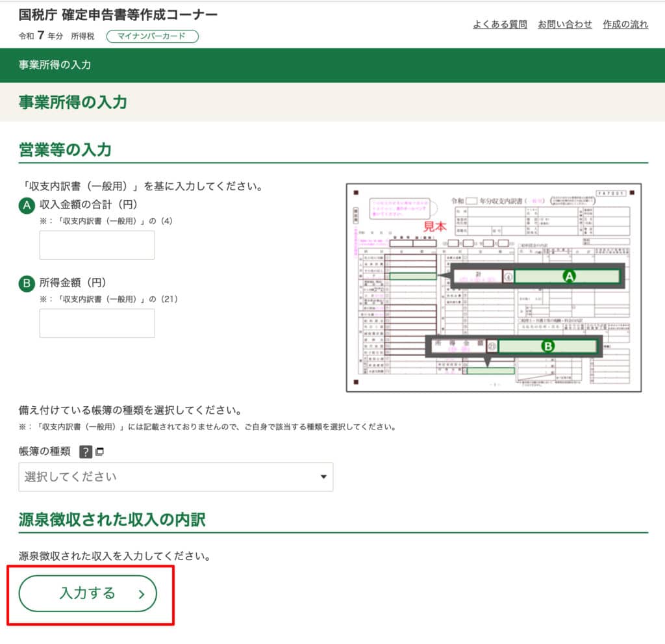Click the A marker inside the sample form
Screen dimensions: 665x644
click(569, 276)
